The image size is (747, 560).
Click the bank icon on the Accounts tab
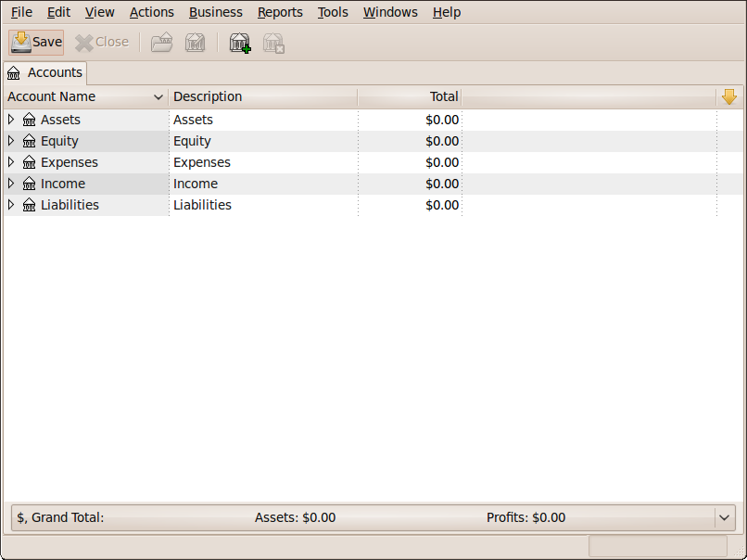[16, 72]
